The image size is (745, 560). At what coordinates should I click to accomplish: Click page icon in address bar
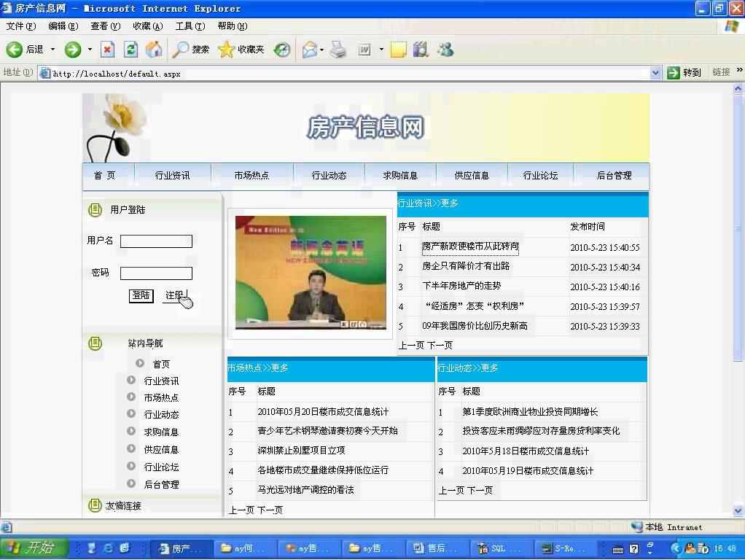pyautogui.click(x=45, y=73)
